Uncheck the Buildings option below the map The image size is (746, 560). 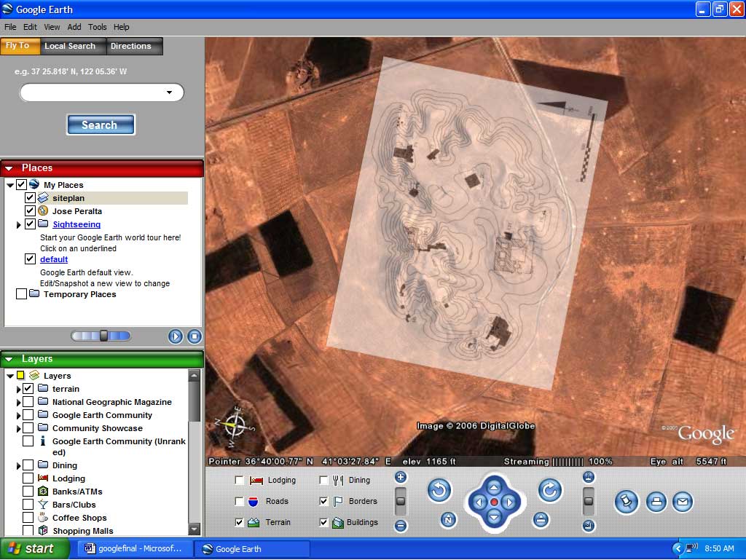coord(323,522)
